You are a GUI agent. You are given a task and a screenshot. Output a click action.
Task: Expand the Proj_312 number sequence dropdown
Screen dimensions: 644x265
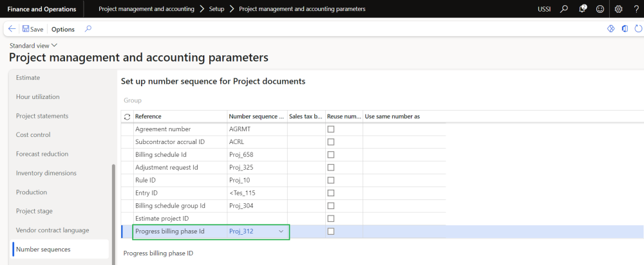click(x=281, y=232)
